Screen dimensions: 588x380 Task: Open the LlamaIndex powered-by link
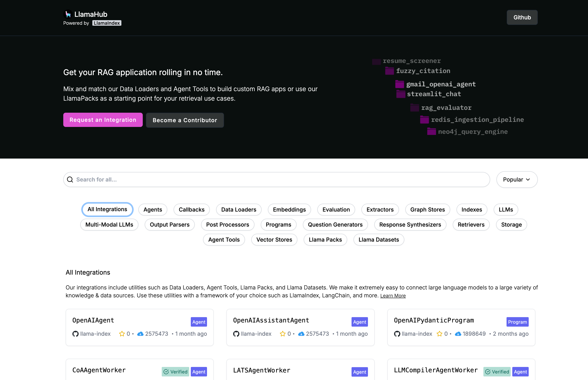107,23
